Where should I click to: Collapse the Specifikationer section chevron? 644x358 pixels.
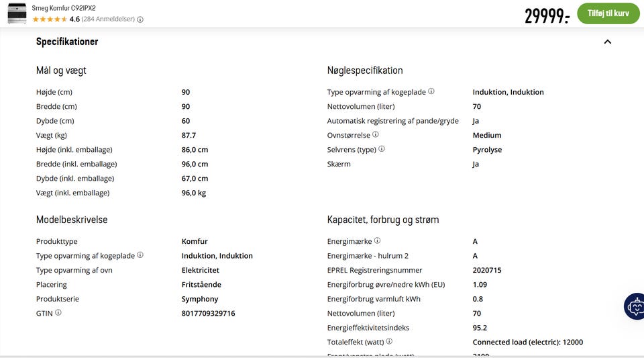tap(608, 42)
